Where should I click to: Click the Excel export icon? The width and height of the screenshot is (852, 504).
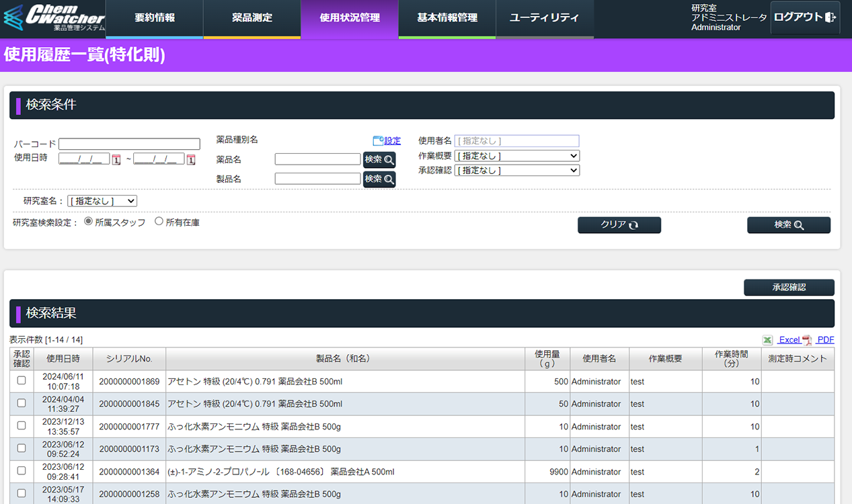pos(768,340)
